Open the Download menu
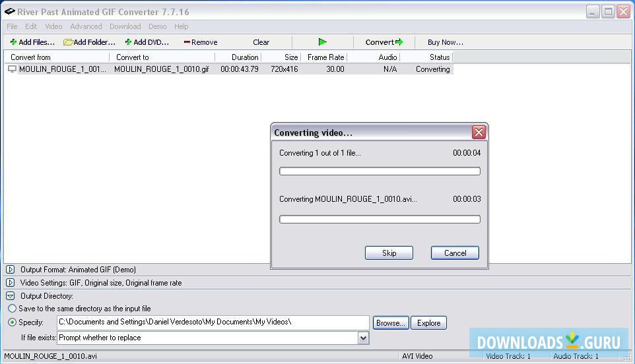Screen dimensions: 635x364 pos(125,26)
